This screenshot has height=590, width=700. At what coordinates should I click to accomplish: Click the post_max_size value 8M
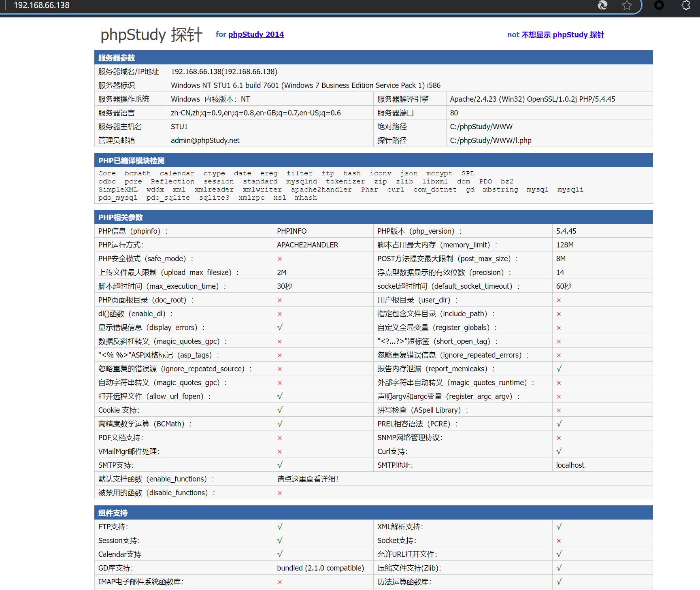(561, 259)
